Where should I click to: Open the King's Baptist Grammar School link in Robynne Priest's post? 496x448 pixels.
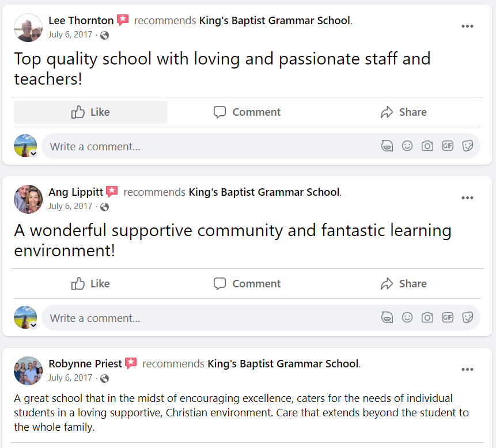[283, 364]
